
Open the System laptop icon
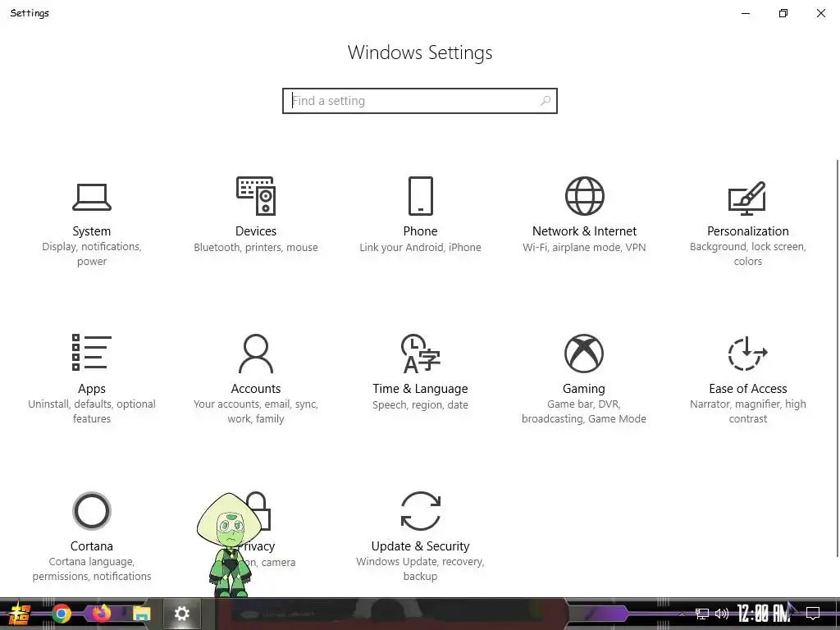[x=92, y=197]
